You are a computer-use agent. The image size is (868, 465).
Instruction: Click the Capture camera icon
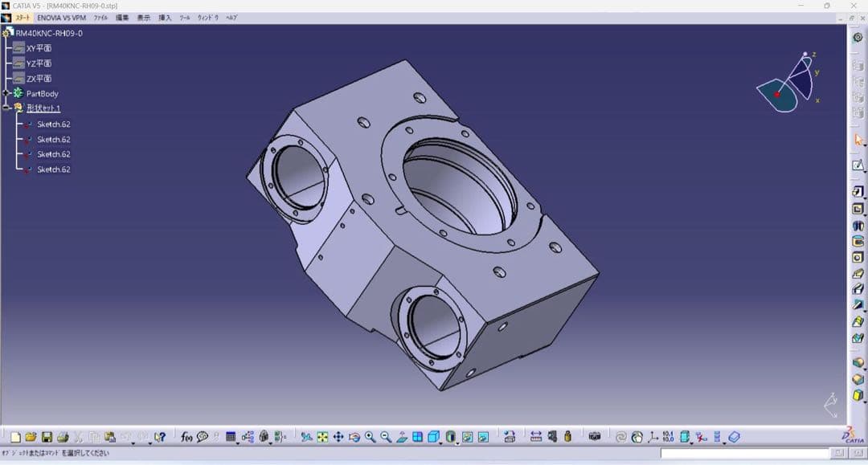pos(595,437)
